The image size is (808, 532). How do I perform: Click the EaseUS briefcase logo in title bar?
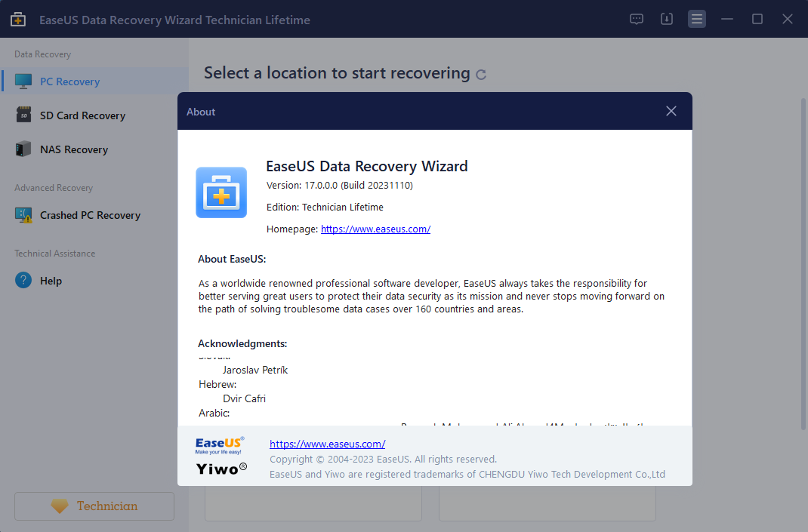[x=18, y=20]
